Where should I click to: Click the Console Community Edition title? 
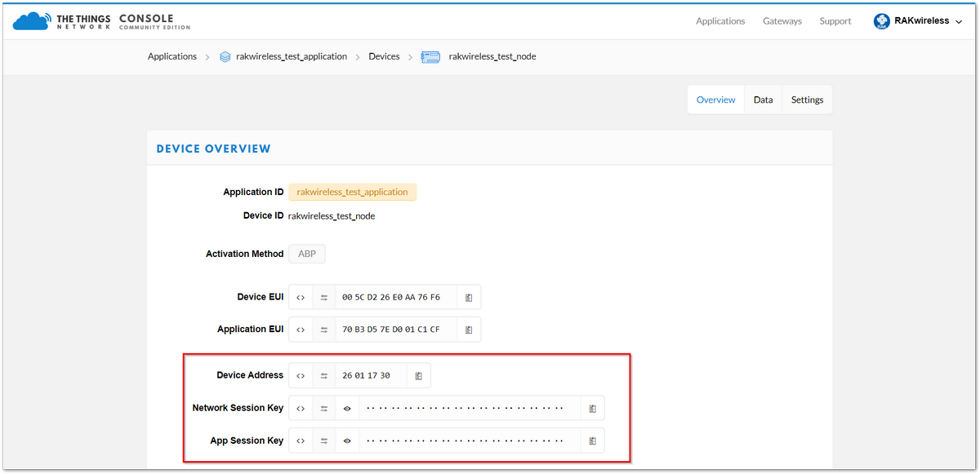[x=154, y=21]
